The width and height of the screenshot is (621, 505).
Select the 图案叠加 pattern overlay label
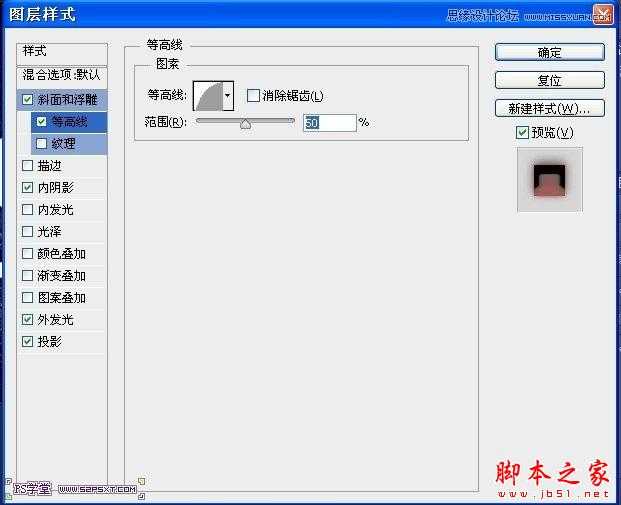(x=62, y=297)
